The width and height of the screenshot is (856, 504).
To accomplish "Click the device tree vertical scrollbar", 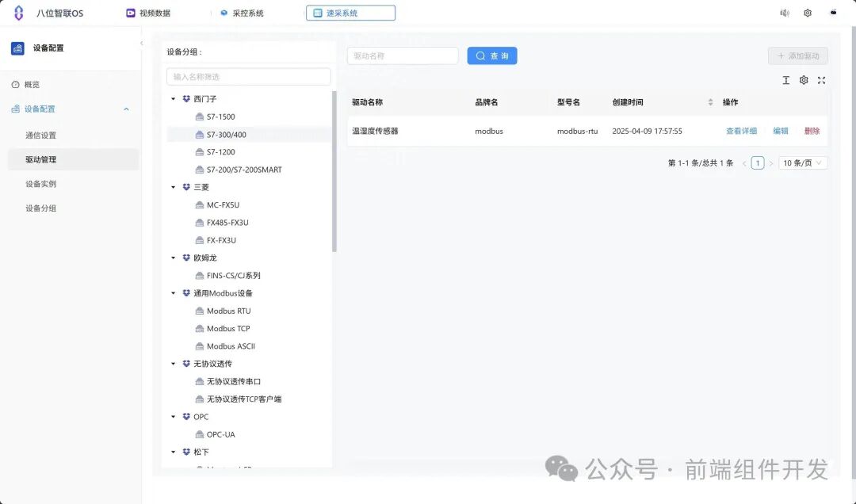I will tap(334, 171).
